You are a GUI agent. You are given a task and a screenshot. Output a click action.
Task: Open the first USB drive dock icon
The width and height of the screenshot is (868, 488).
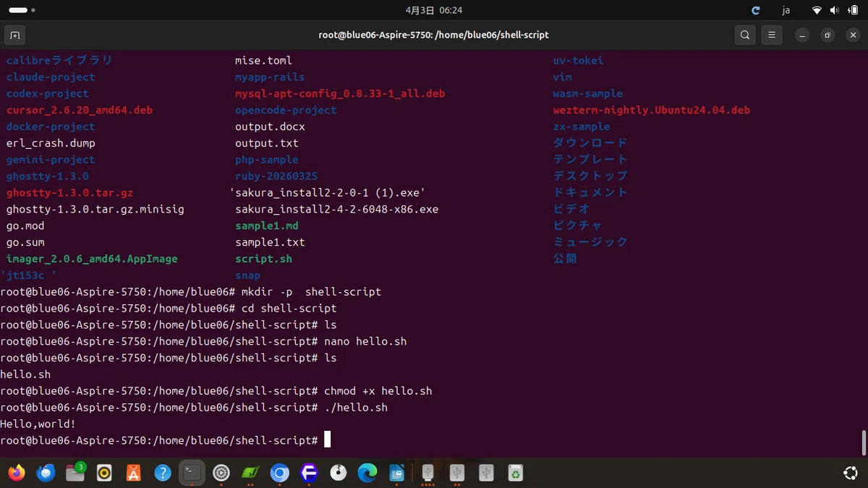click(x=427, y=473)
